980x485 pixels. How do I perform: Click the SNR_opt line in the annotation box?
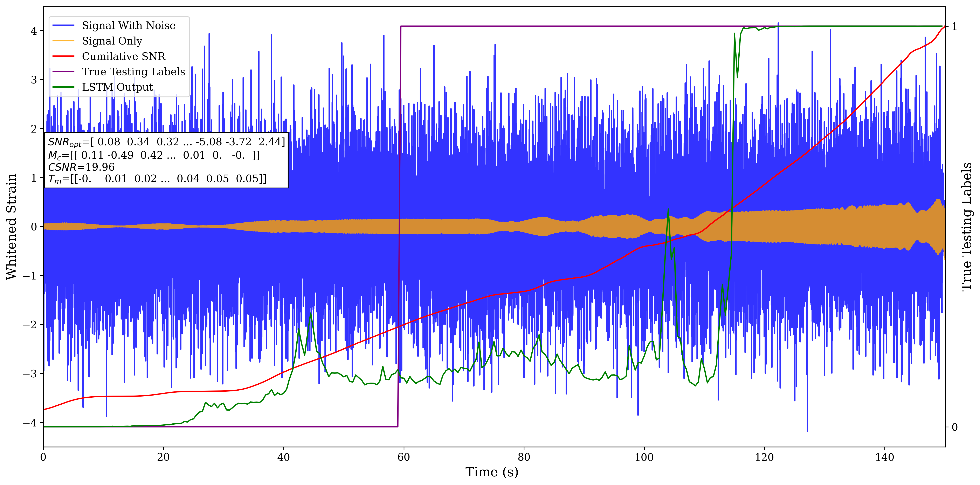[x=166, y=142]
